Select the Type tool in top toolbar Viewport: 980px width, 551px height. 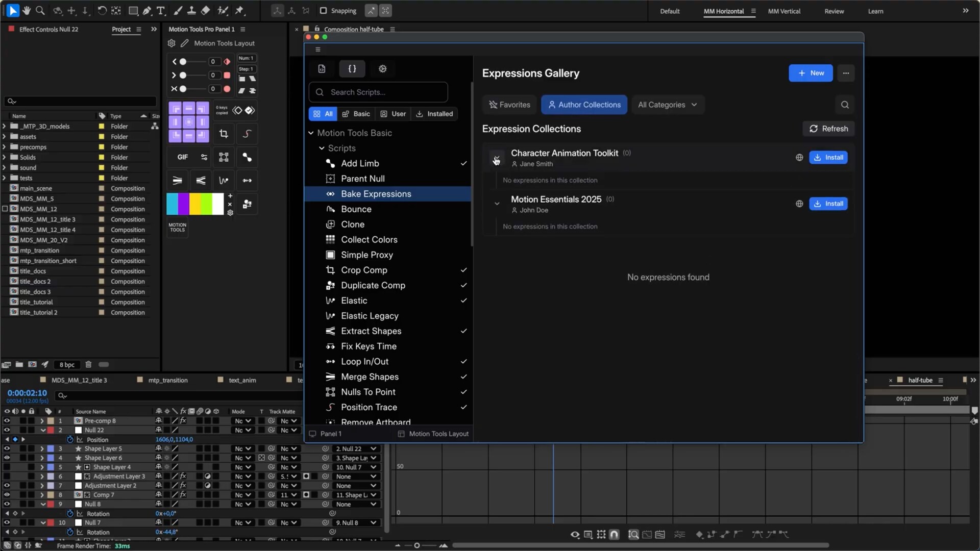tap(160, 10)
